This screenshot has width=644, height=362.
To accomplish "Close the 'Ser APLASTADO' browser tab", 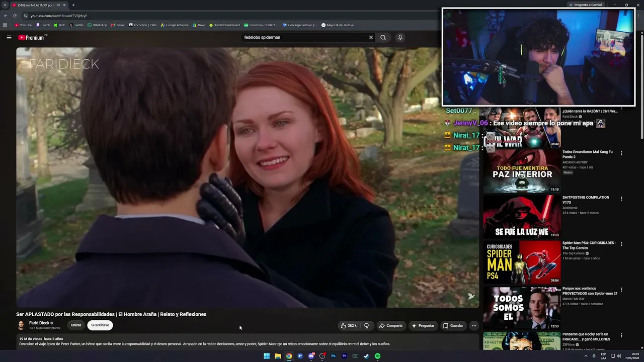I will coord(64,5).
